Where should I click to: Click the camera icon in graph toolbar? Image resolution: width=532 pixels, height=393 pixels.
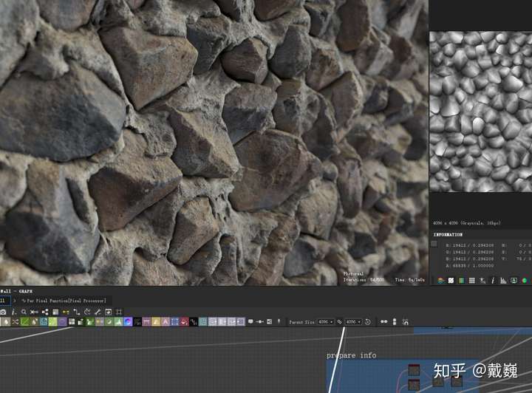point(4,312)
